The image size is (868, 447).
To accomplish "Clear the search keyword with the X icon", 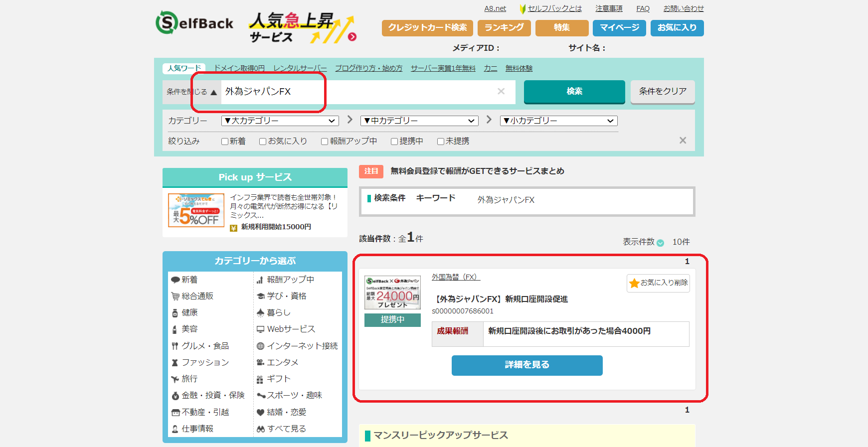I will [x=501, y=91].
